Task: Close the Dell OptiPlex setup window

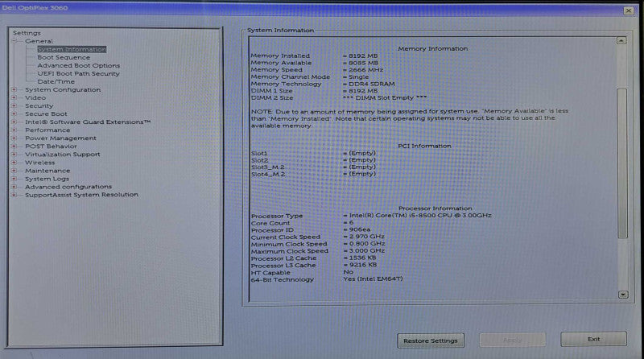Action: (x=629, y=10)
